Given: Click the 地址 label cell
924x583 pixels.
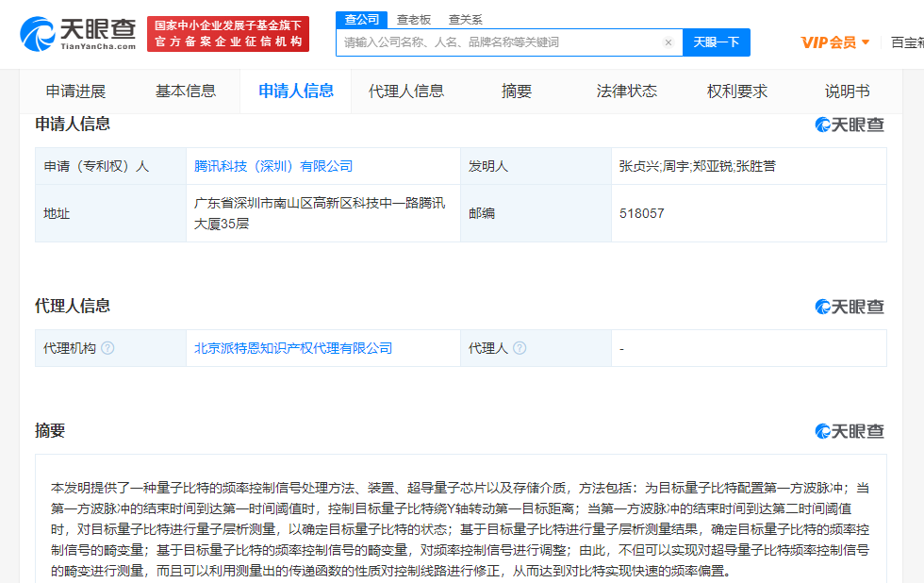Looking at the screenshot, I should point(111,213).
